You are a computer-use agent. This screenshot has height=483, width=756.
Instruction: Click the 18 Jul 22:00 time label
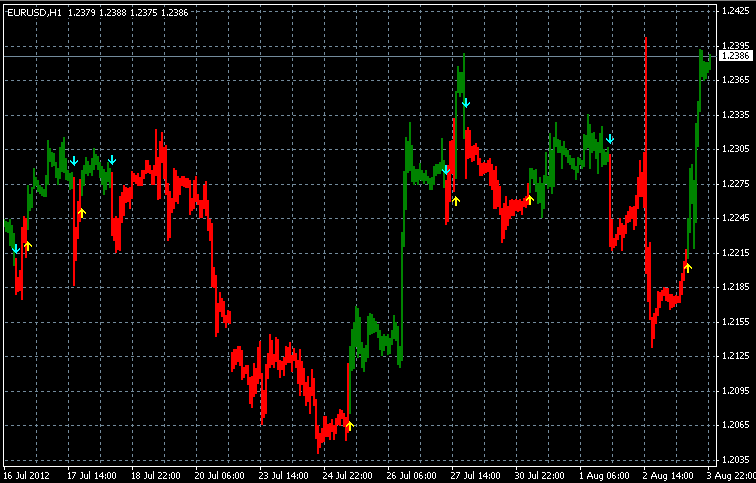click(x=156, y=476)
